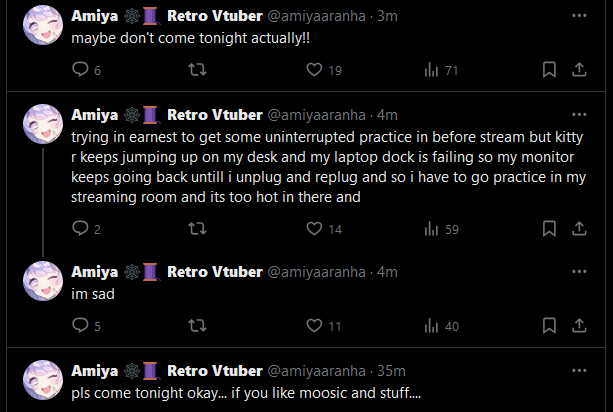View analytics showing 71 views
The image size is (613, 412).
[x=440, y=70]
